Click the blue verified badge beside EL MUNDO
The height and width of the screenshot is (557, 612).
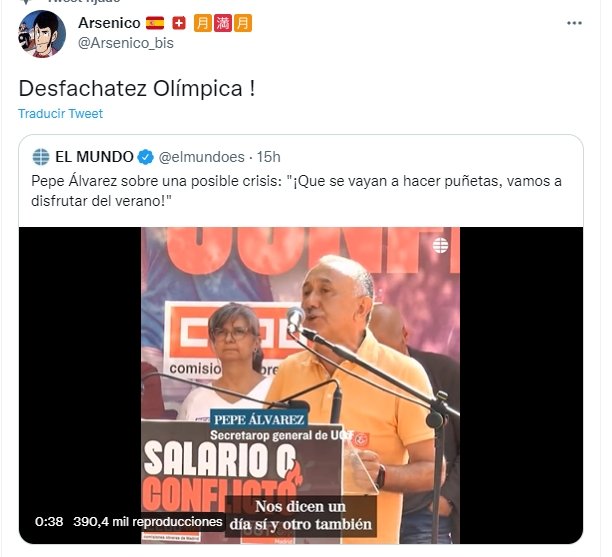click(146, 157)
